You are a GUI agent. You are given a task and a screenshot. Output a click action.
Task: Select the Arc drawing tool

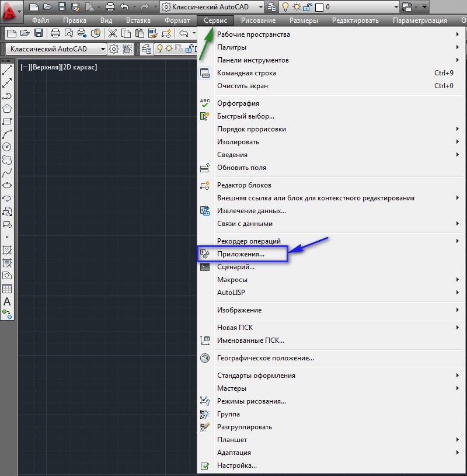[x=7, y=134]
